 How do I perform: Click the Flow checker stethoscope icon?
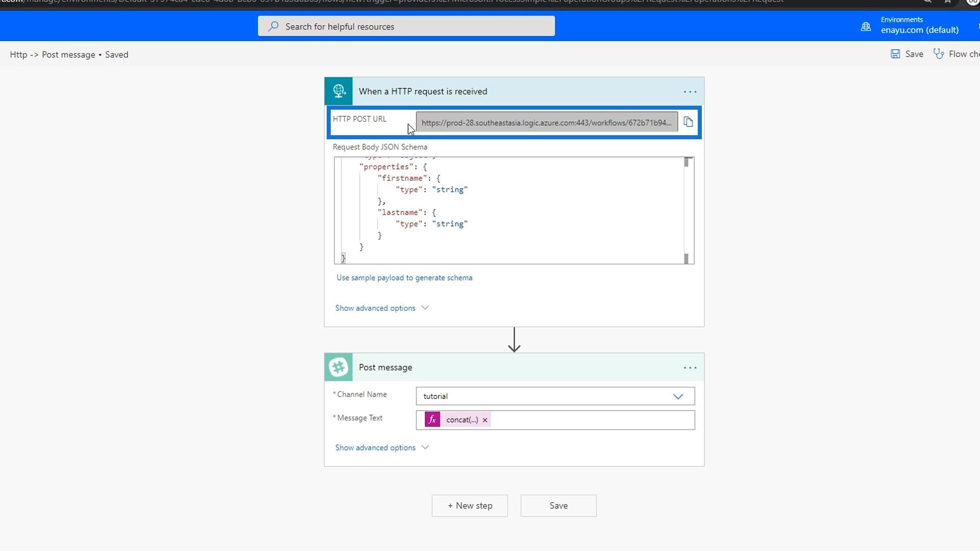(938, 54)
